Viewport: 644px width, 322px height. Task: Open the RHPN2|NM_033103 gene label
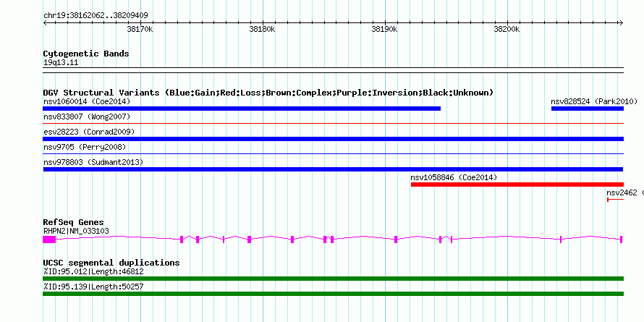pos(76,232)
